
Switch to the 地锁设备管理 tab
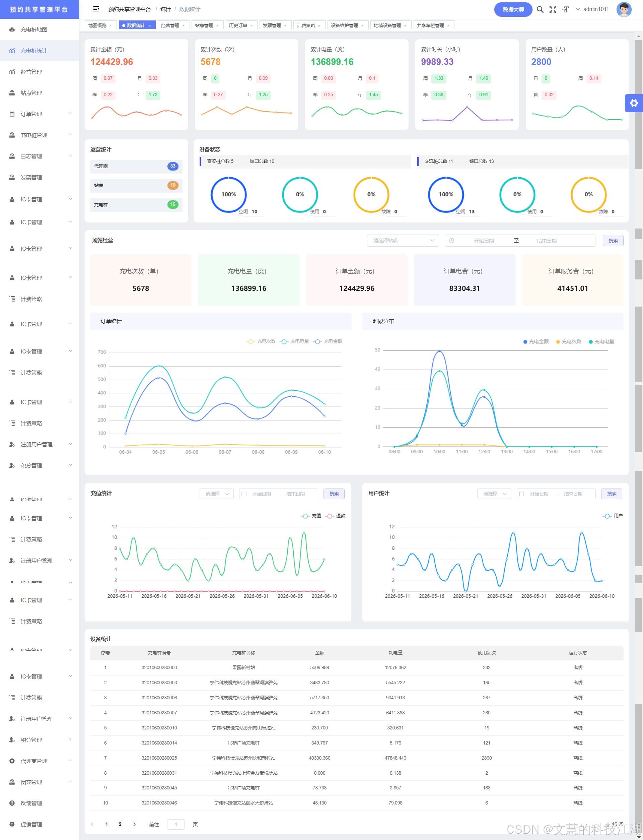click(x=387, y=26)
